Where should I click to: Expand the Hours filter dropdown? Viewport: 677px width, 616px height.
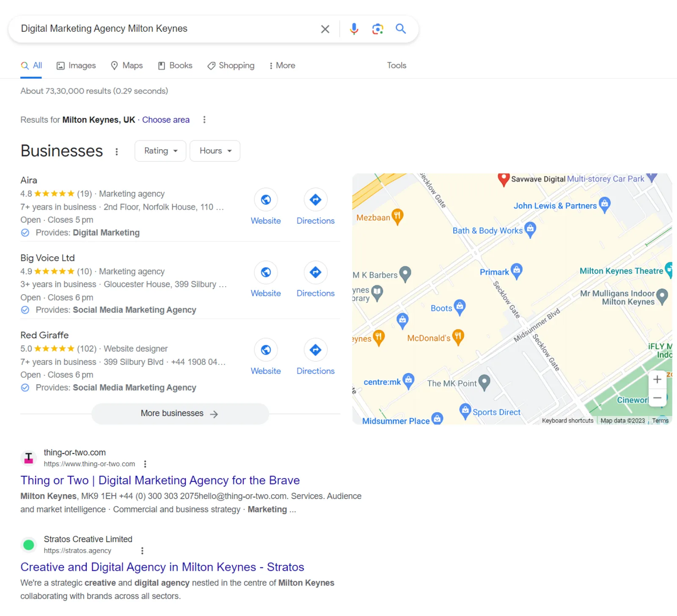[215, 151]
